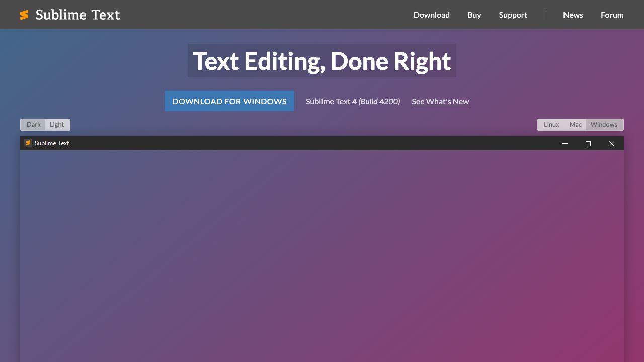Minimize the mock Sublime Text window
This screenshot has width=644, height=362.
coord(565,143)
